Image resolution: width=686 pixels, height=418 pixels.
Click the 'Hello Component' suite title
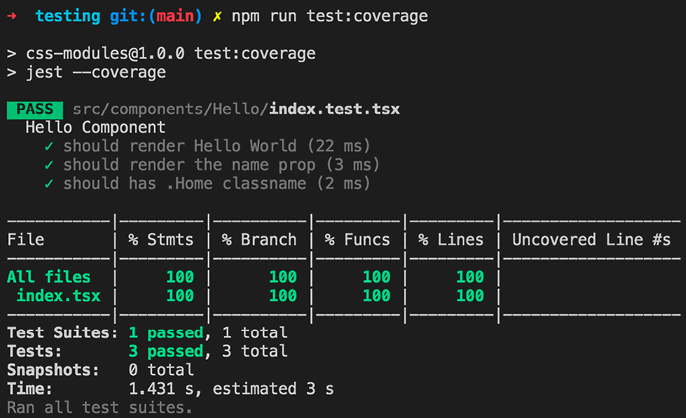click(x=95, y=128)
